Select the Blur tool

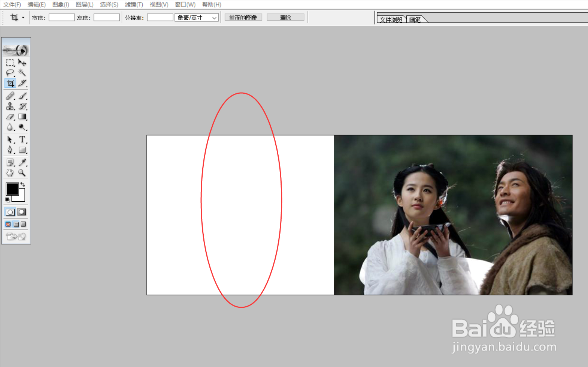pyautogui.click(x=10, y=127)
